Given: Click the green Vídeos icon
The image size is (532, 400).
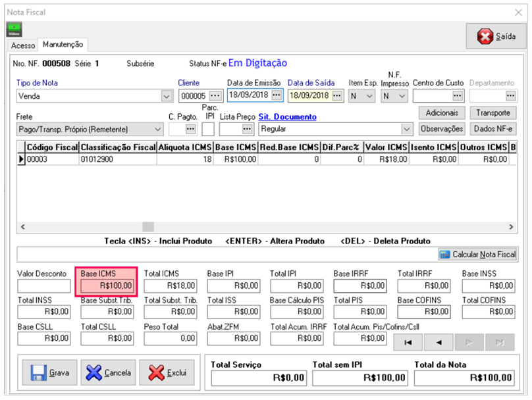Looking at the screenshot, I should (x=14, y=30).
